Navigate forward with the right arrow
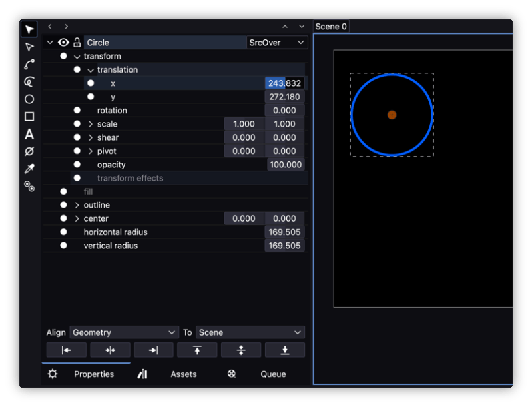The image size is (532, 407). 66,27
